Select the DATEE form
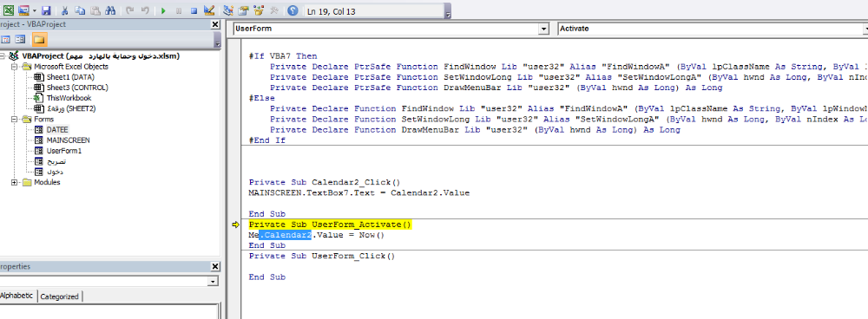Screen dimensions: 868x319 (x=57, y=129)
